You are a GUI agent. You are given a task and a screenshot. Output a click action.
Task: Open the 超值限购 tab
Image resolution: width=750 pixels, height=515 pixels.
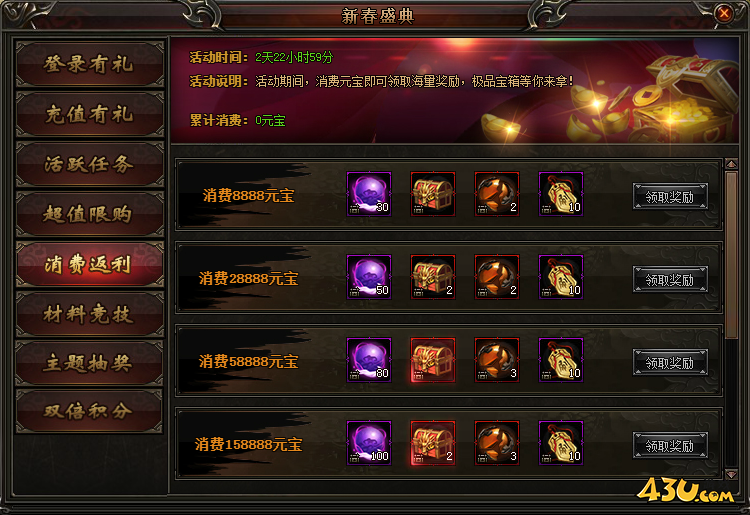point(89,214)
